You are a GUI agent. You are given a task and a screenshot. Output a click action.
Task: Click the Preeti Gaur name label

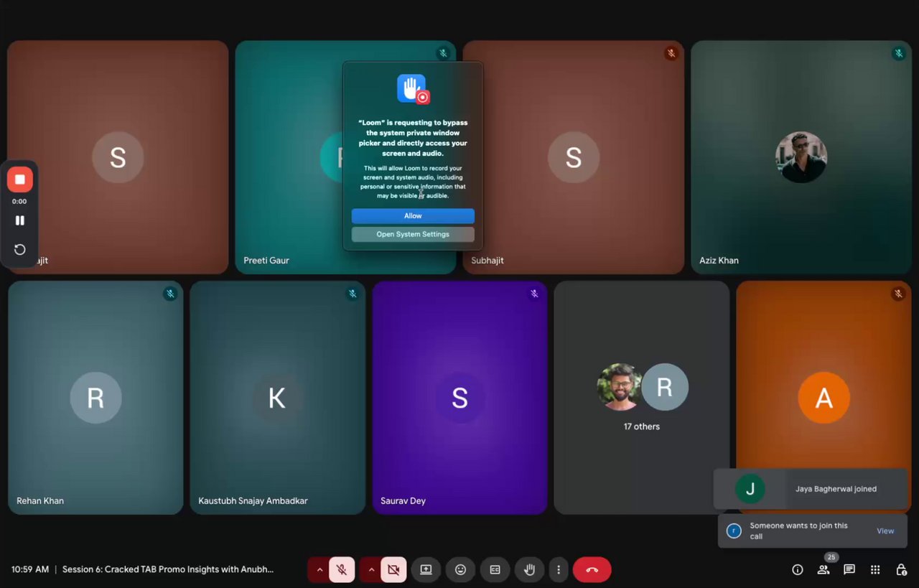pyautogui.click(x=266, y=261)
